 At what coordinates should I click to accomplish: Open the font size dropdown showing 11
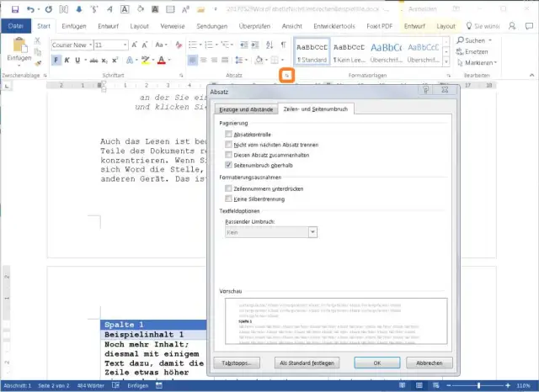tap(124, 45)
